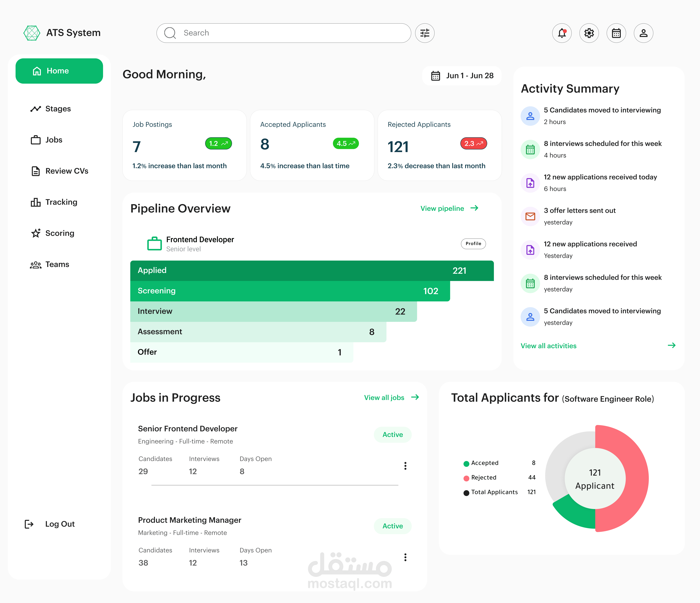The image size is (700, 603).
Task: Open the Job Postings card
Action: tap(184, 145)
